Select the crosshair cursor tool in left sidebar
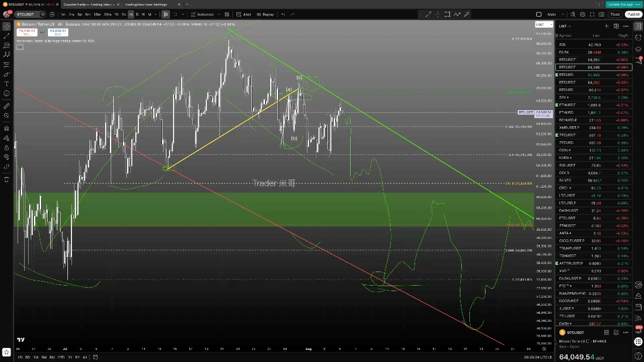The width and height of the screenshot is (644, 362). click(7, 26)
